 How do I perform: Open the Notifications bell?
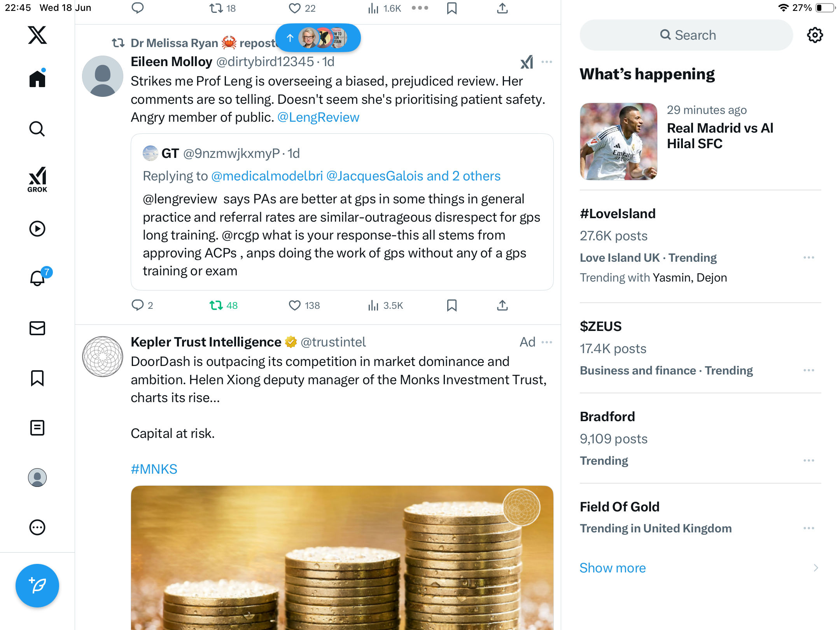[x=38, y=278]
